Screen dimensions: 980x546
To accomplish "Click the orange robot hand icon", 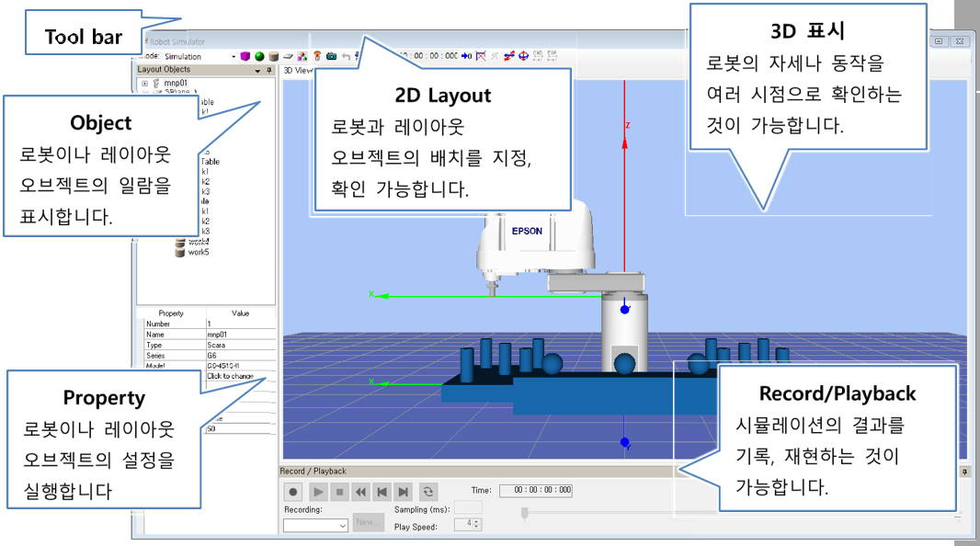I will [317, 56].
